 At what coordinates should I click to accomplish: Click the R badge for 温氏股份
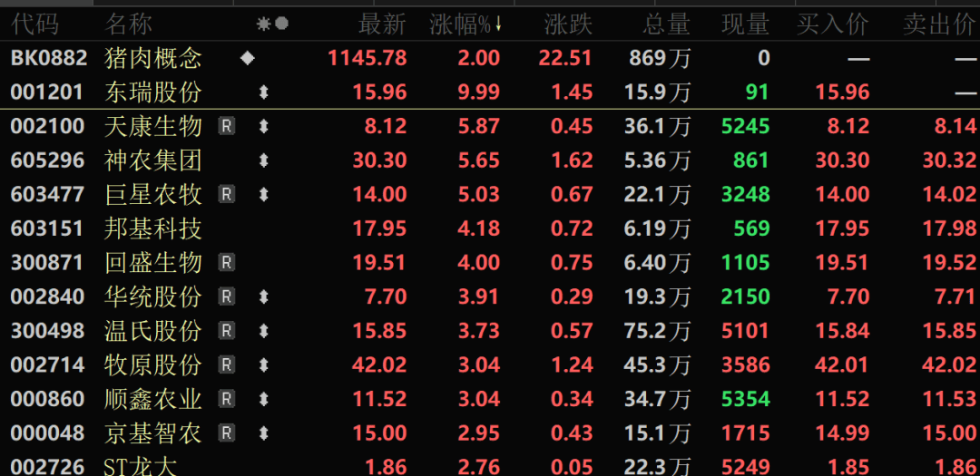coord(226,330)
